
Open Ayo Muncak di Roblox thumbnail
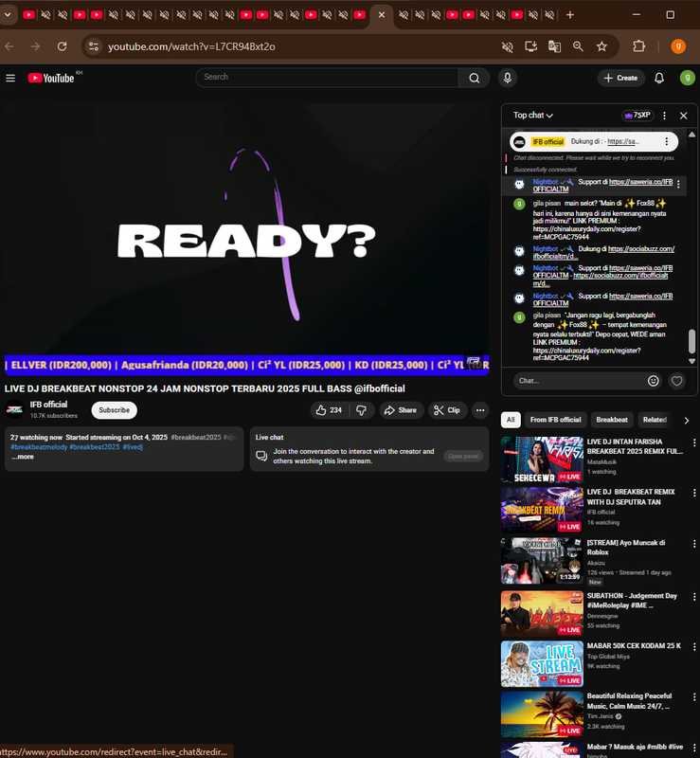tap(542, 561)
